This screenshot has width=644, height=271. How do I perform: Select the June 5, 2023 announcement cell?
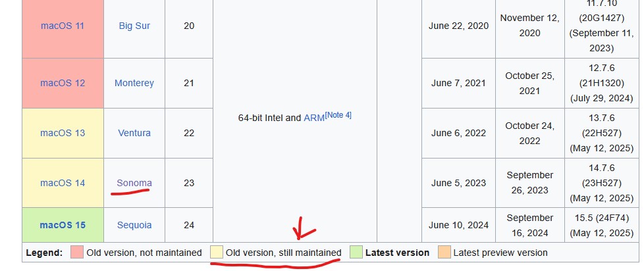point(458,183)
